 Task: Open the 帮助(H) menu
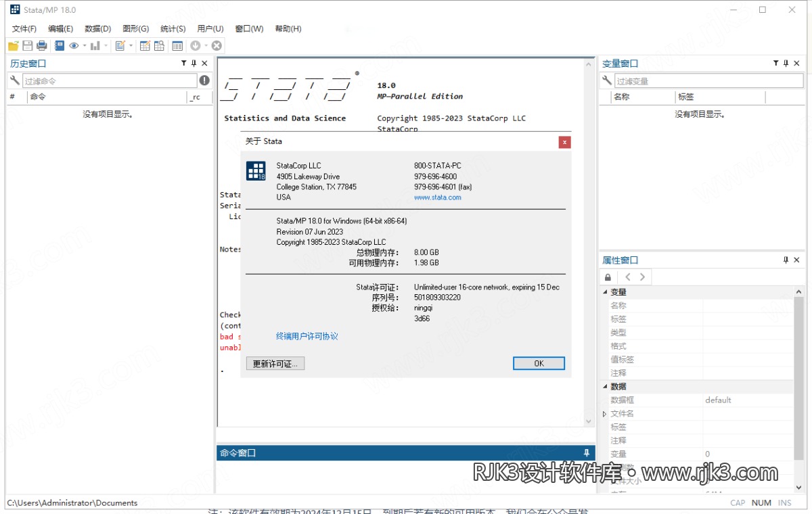click(288, 28)
